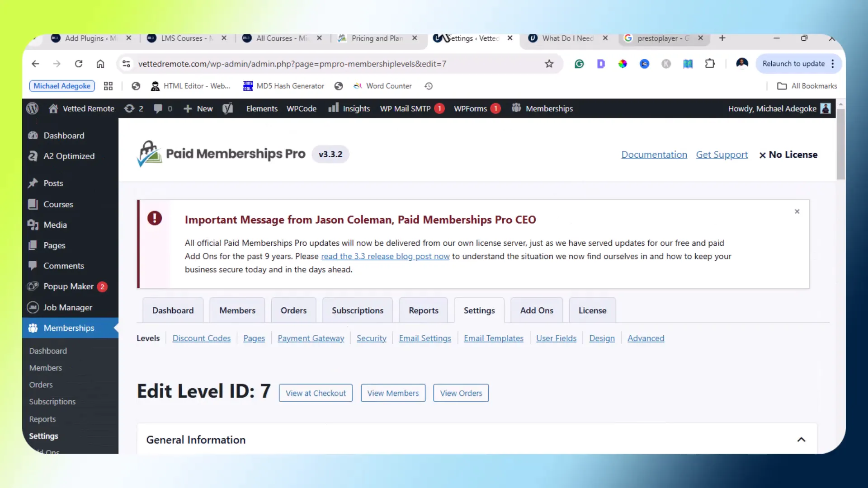Open the Documentation link
Screen dimensions: 868x488
(654, 155)
